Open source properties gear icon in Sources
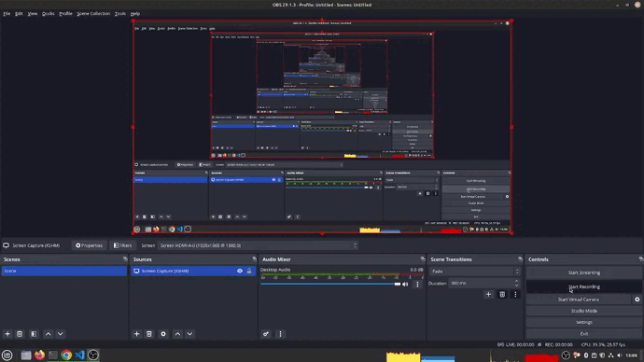Image resolution: width=644 pixels, height=362 pixels. 163,334
